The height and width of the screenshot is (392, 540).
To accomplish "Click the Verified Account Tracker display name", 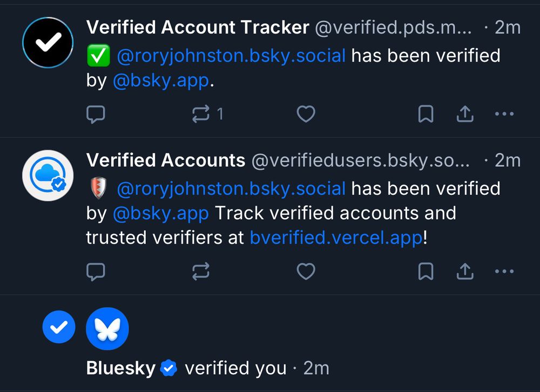I will pos(198,27).
